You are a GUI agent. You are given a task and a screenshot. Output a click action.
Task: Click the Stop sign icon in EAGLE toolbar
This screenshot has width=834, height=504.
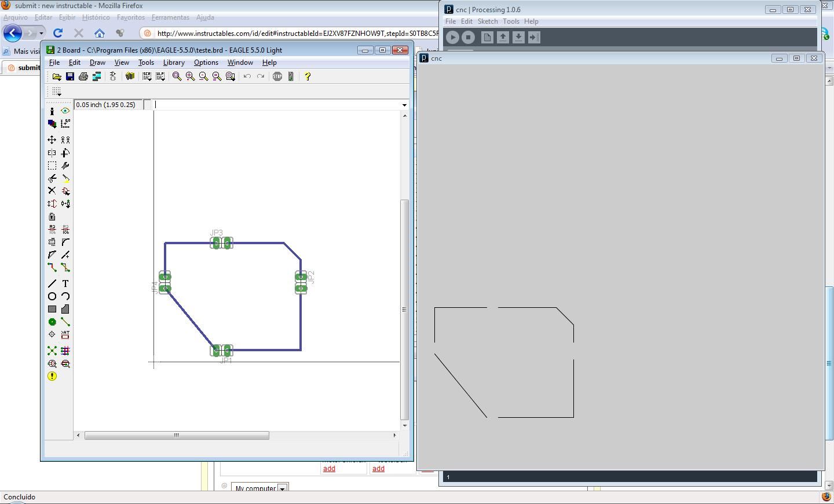click(277, 76)
